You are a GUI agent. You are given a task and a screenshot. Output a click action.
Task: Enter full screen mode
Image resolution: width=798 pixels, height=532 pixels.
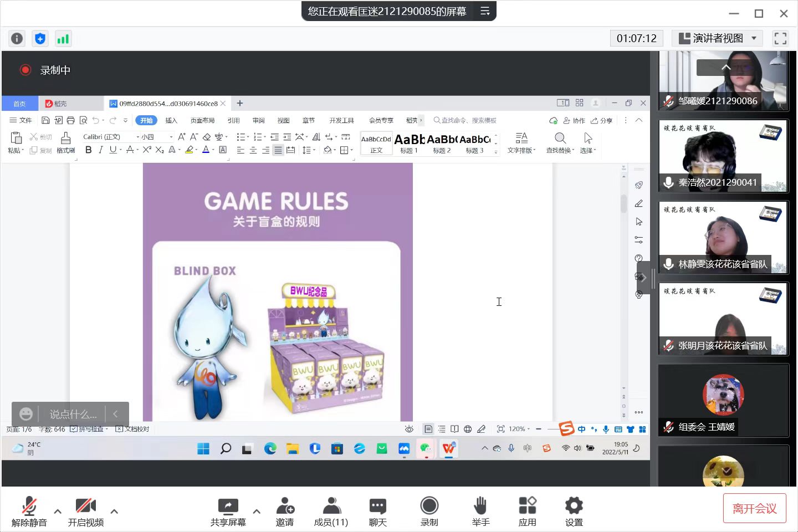click(780, 38)
